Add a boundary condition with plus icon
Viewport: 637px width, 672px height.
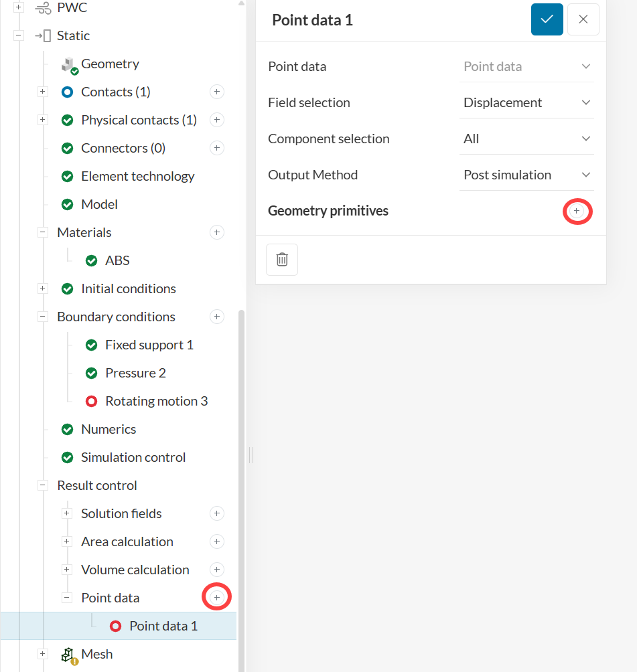click(x=216, y=317)
